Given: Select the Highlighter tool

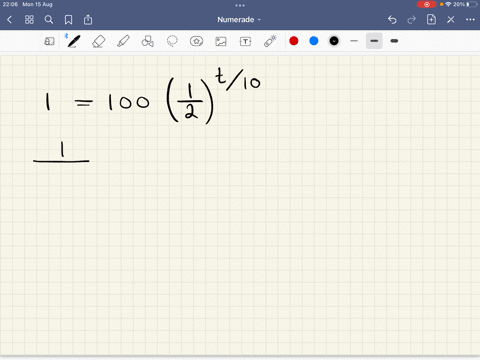Looking at the screenshot, I should 123,41.
